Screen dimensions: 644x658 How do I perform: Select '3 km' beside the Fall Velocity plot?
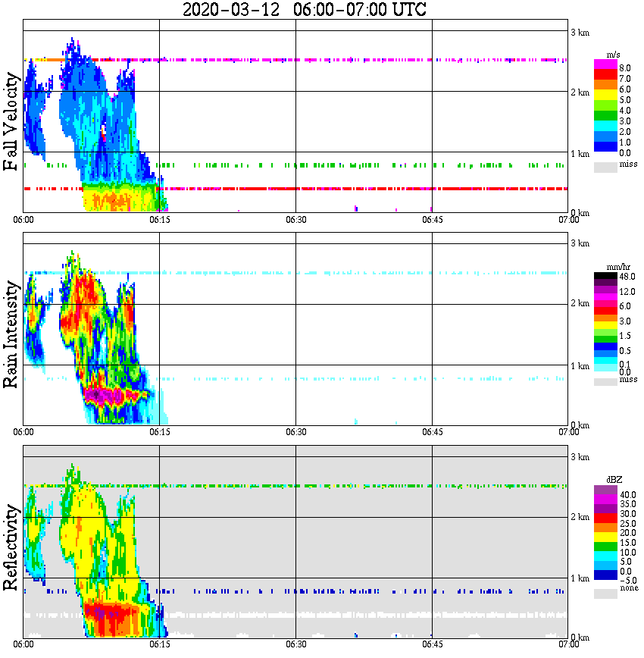(x=580, y=33)
